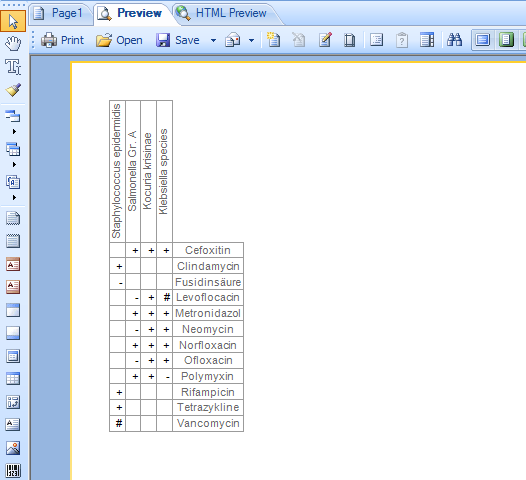Click the new page toolbar icon
This screenshot has width=526, height=480.
pos(273,40)
